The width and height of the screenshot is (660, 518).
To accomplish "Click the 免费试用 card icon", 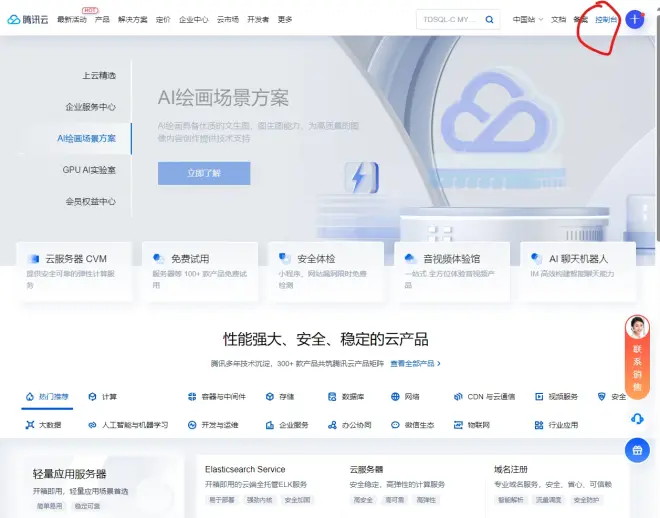I will click(159, 259).
